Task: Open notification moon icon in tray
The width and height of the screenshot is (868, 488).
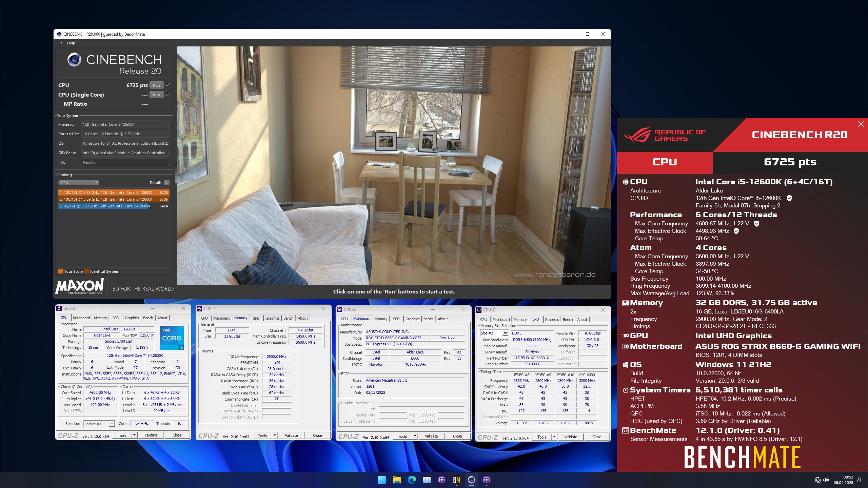Action: [x=859, y=480]
